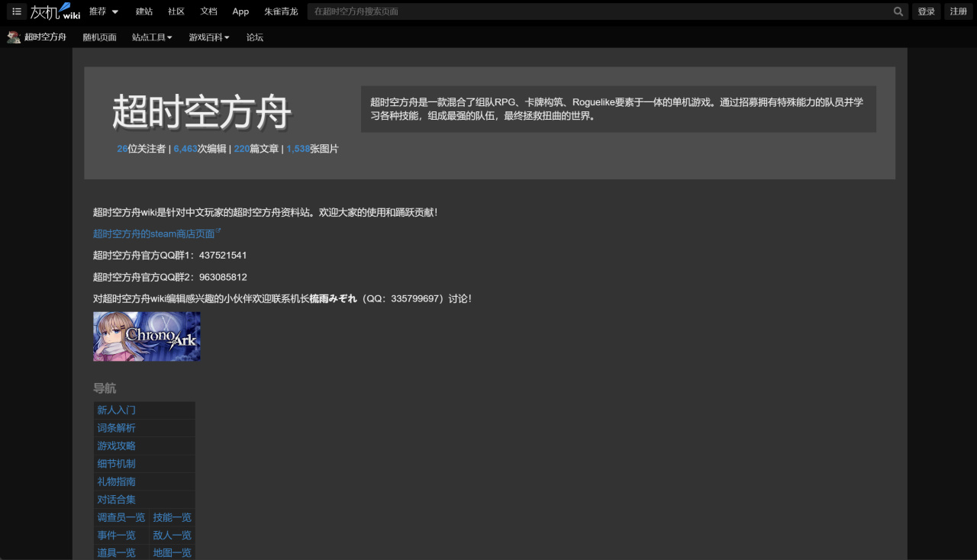Focus the 在超时空方舟搜索页面 search field

601,11
